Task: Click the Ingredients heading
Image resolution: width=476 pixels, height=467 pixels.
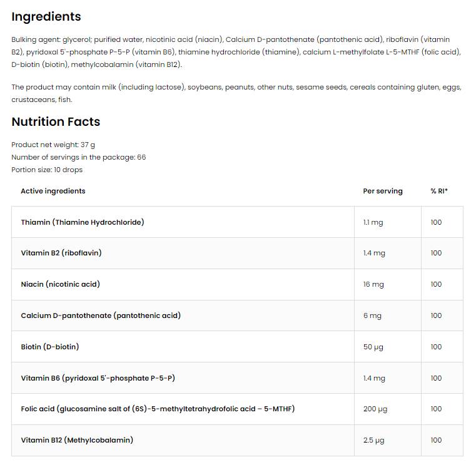Action: coord(46,17)
